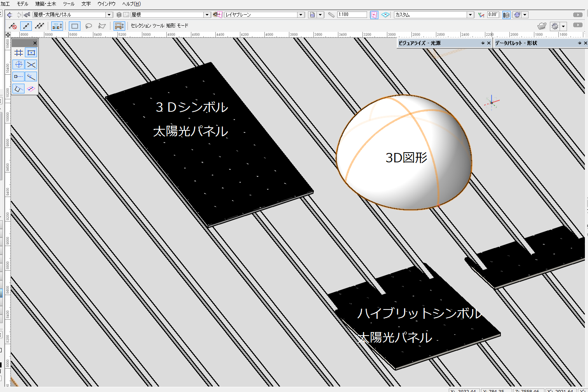Image resolution: width=588 pixels, height=392 pixels.
Task: Select the white hemisphere labeled 3D図形
Action: [404, 153]
